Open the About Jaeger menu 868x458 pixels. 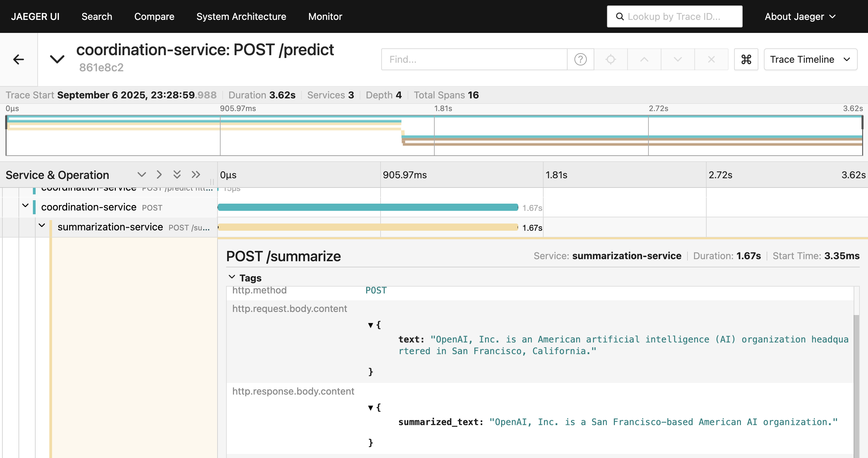pos(800,16)
